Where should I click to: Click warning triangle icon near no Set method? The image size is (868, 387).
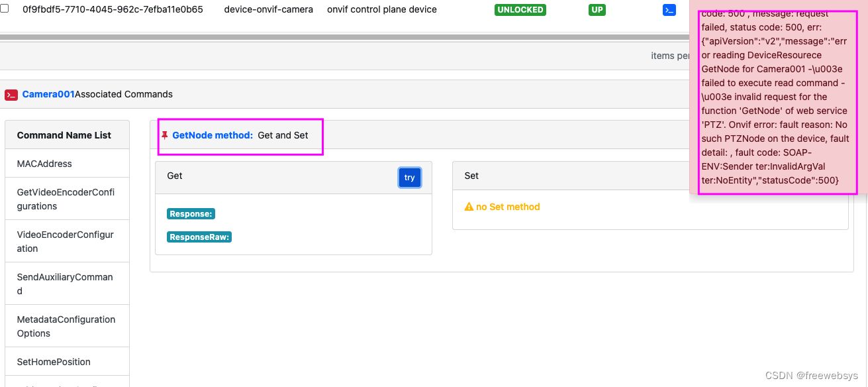click(469, 207)
